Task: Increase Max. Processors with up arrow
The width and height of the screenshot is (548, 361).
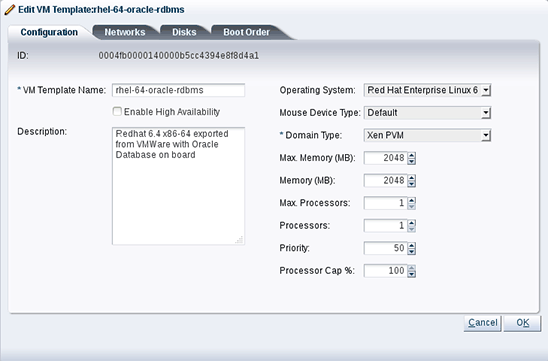Action: 412,200
